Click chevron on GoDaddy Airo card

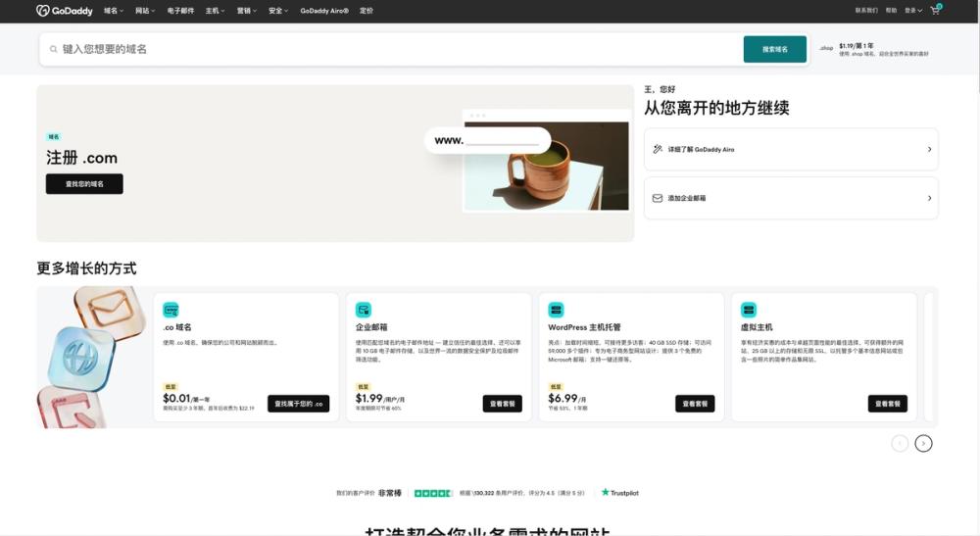click(x=929, y=149)
